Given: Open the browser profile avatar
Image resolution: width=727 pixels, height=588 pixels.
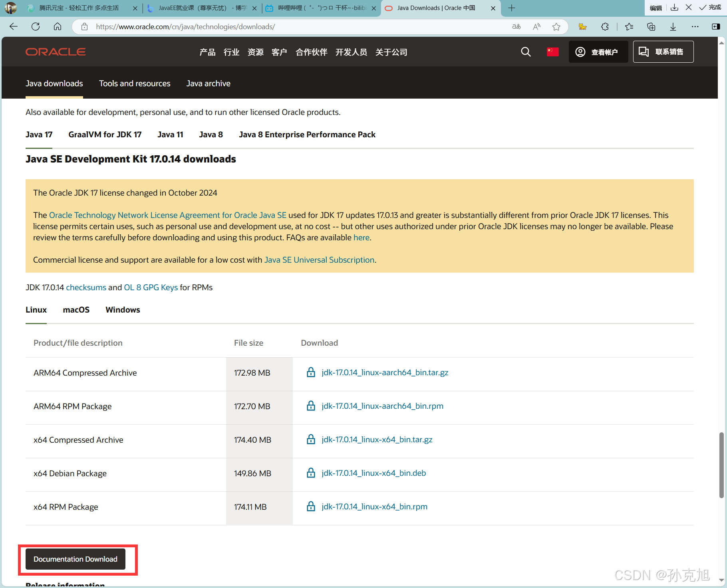Looking at the screenshot, I should click(11, 8).
